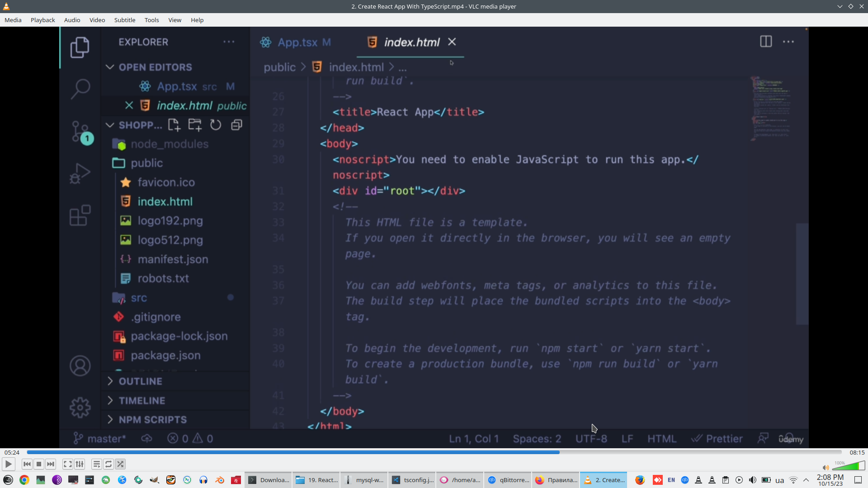Image resolution: width=868 pixels, height=488 pixels.
Task: Switch to qBittorrent taskbar window
Action: [x=509, y=480]
